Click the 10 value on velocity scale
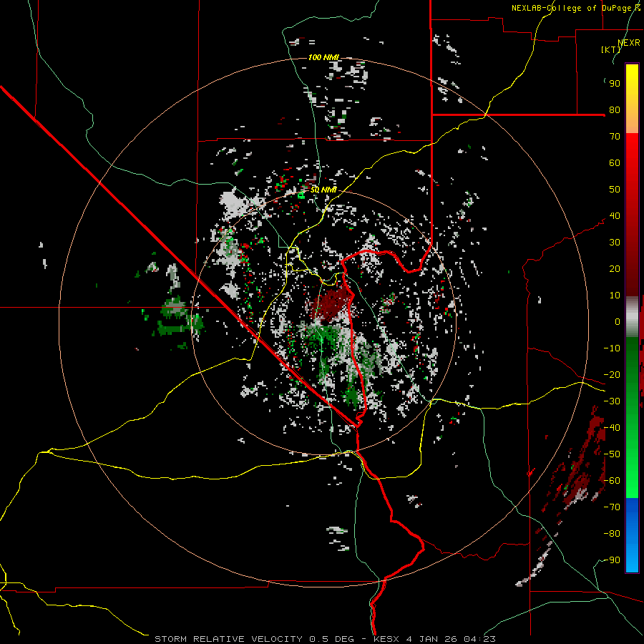This screenshot has width=644, height=644. tap(615, 296)
